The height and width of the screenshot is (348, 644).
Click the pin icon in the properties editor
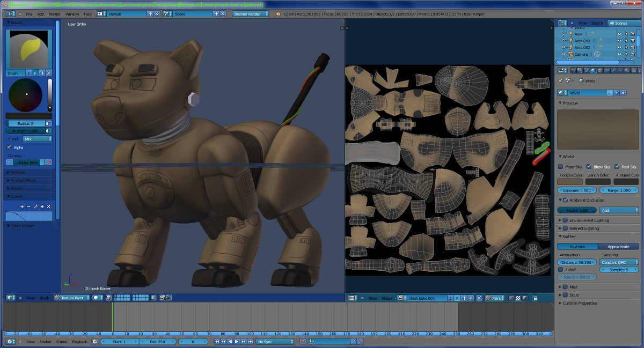[561, 81]
